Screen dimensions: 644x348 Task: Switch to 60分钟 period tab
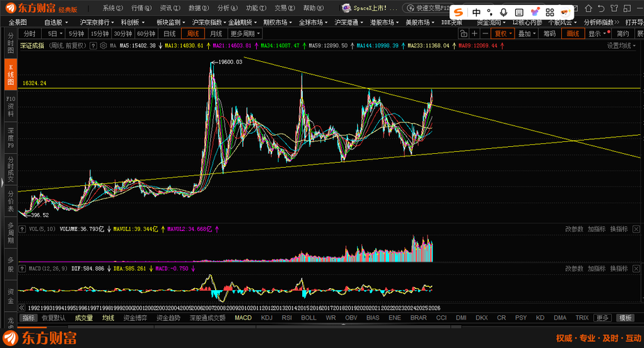pyautogui.click(x=146, y=33)
